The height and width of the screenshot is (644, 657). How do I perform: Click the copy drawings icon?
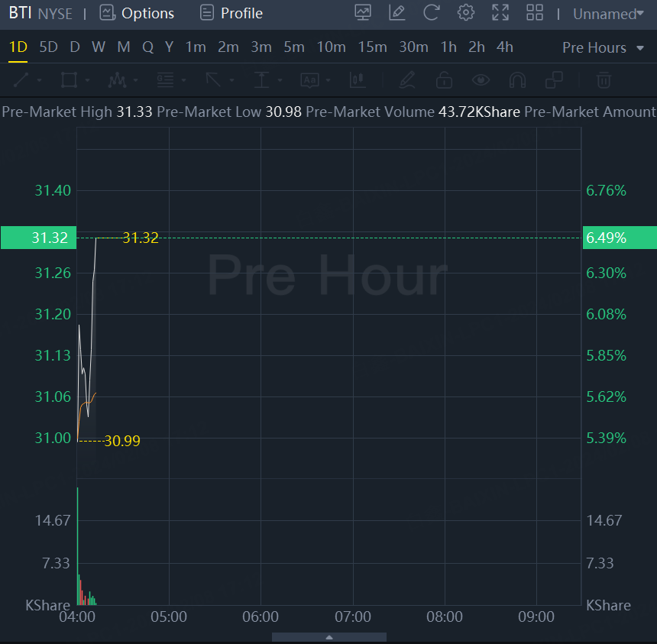(x=554, y=79)
